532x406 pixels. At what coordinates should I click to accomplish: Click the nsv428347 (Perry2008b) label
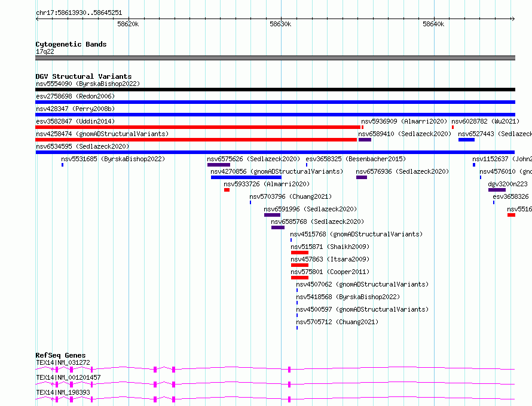click(x=75, y=109)
